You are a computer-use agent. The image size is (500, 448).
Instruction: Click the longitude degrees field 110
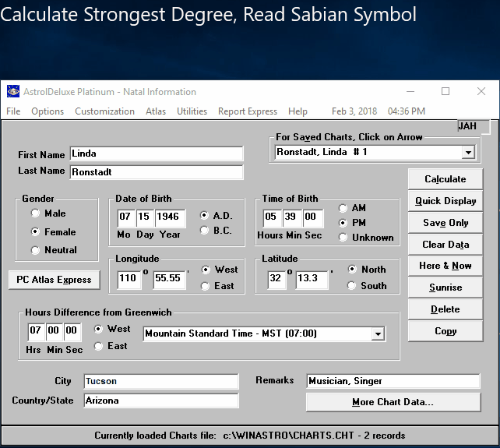tap(129, 279)
